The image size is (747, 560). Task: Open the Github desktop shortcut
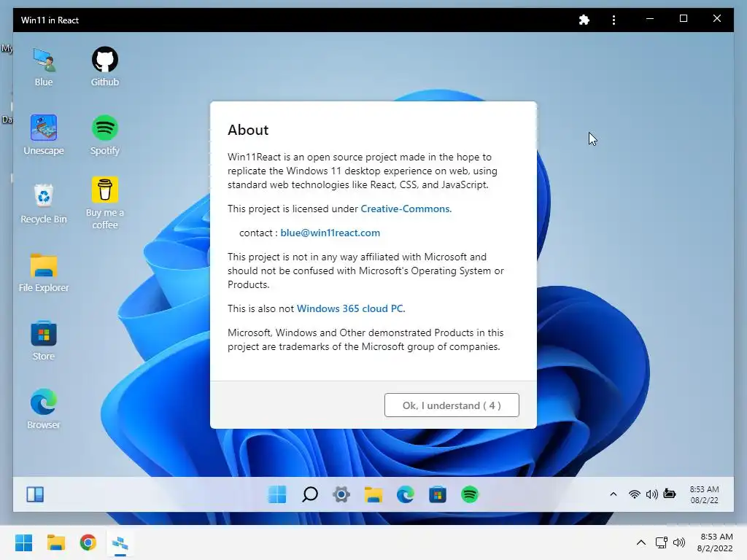point(105,66)
